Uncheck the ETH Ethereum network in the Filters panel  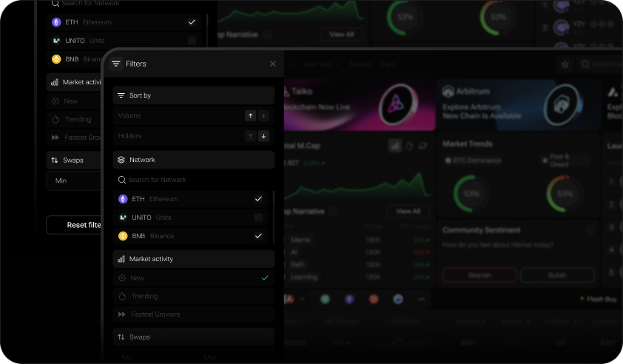pyautogui.click(x=258, y=199)
